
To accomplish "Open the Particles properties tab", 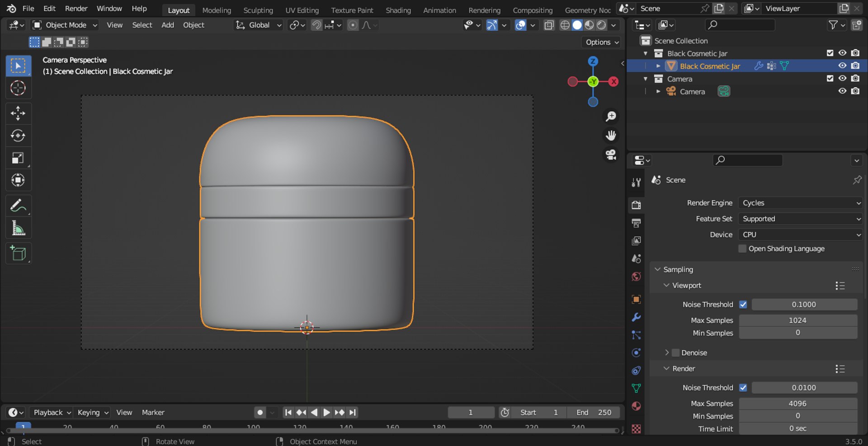I will [636, 335].
